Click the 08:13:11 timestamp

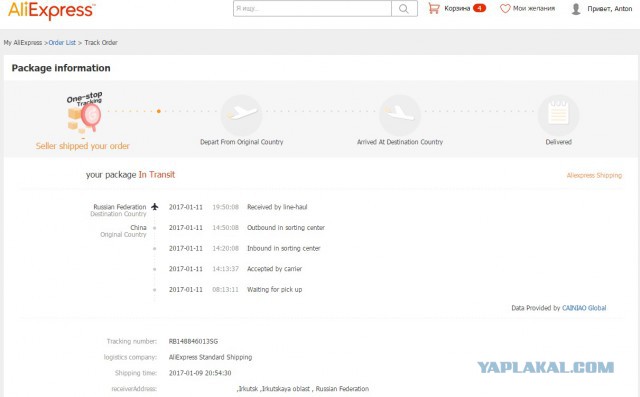coord(225,290)
